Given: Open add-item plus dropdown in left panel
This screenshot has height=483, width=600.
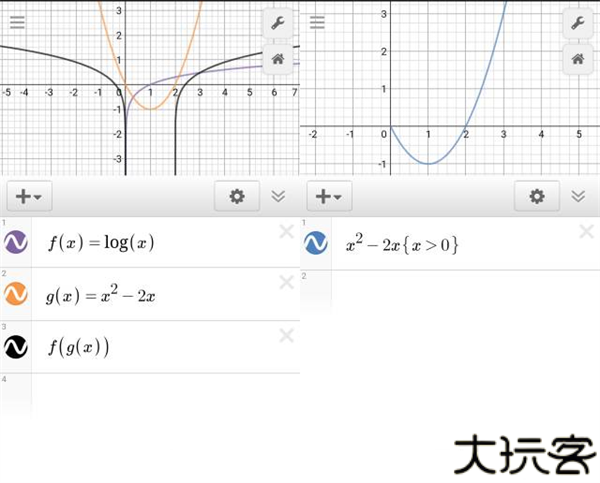Looking at the screenshot, I should pos(29,196).
